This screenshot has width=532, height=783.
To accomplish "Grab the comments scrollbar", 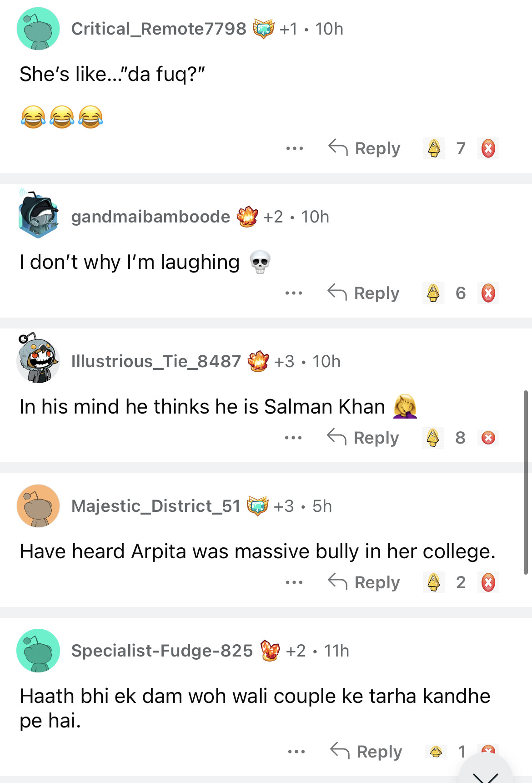I will coord(526,482).
